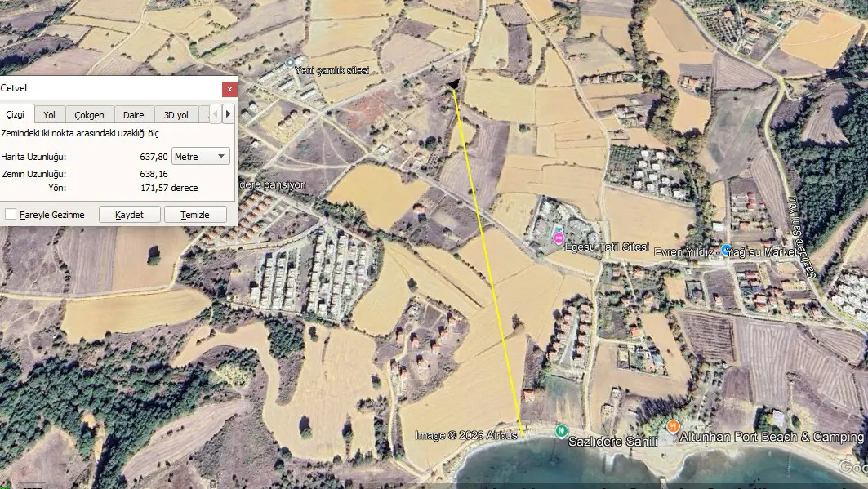Click the Evren Yıldız map label
The image size is (868, 489).
tap(683, 252)
